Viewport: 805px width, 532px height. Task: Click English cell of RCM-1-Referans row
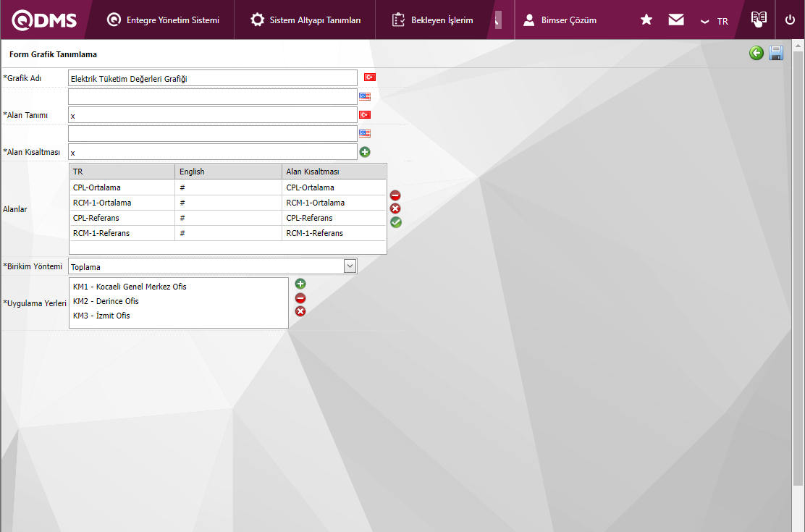[x=229, y=233]
